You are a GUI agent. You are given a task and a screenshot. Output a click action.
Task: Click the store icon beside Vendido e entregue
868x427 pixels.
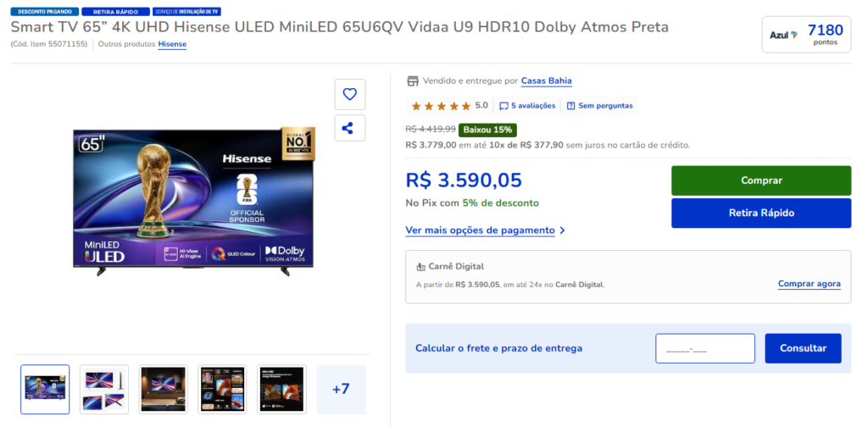click(413, 81)
